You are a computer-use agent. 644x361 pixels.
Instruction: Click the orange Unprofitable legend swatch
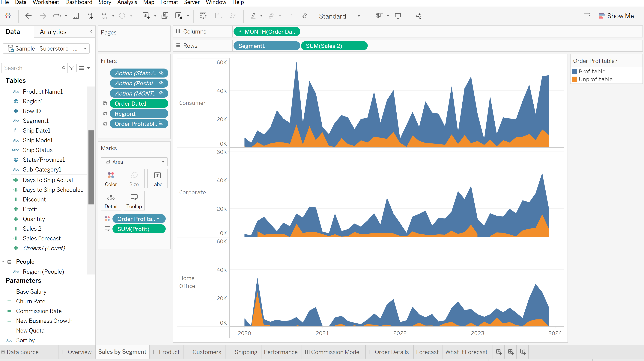coord(574,79)
